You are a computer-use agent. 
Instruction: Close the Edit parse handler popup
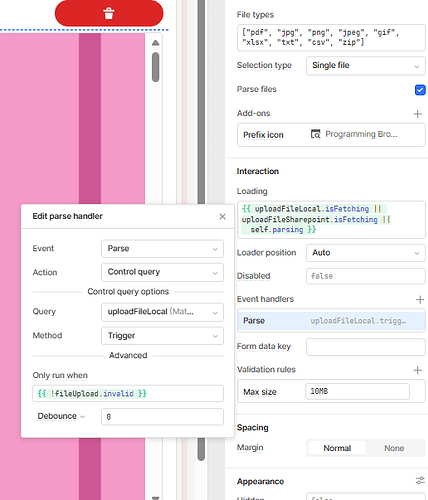click(222, 217)
